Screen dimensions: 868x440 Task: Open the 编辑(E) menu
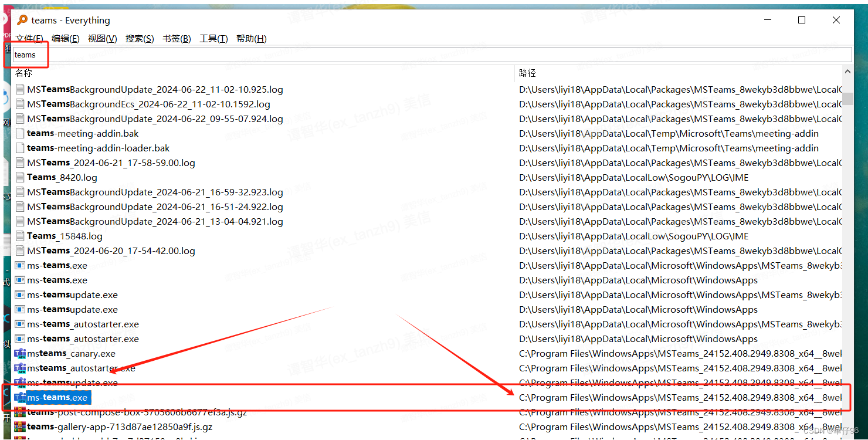[65, 39]
